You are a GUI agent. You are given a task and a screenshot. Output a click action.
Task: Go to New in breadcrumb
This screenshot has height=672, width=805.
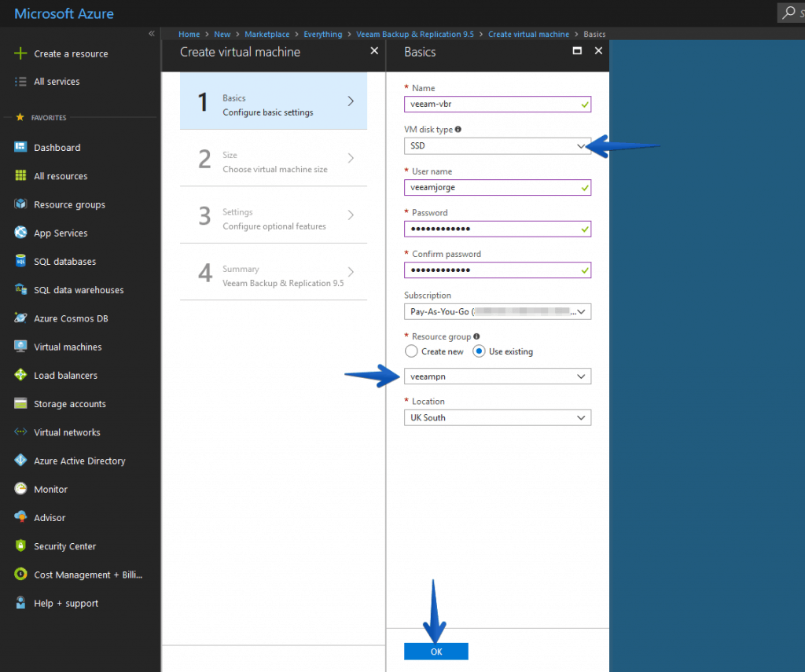pyautogui.click(x=222, y=35)
